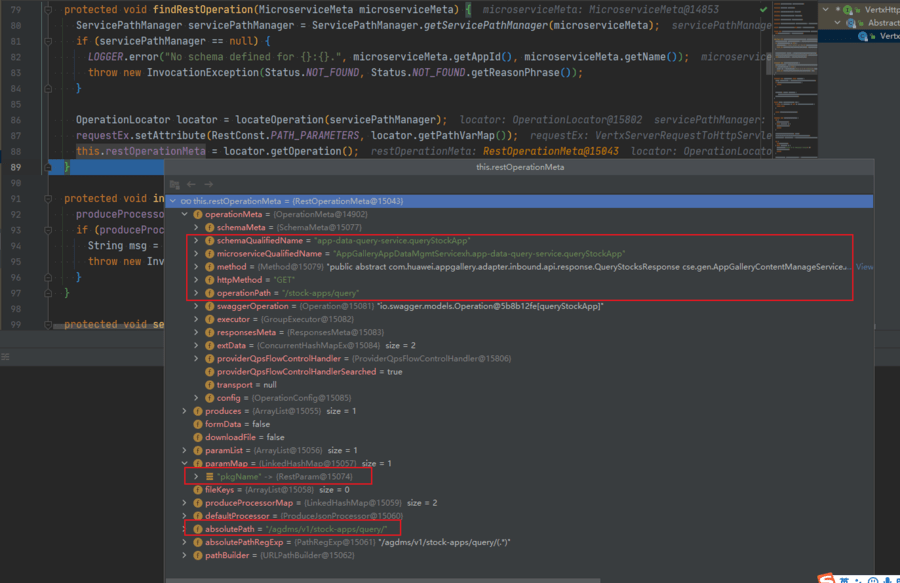The image size is (900, 583).
Task: Select the field icon of fileKeys
Action: pyautogui.click(x=198, y=490)
